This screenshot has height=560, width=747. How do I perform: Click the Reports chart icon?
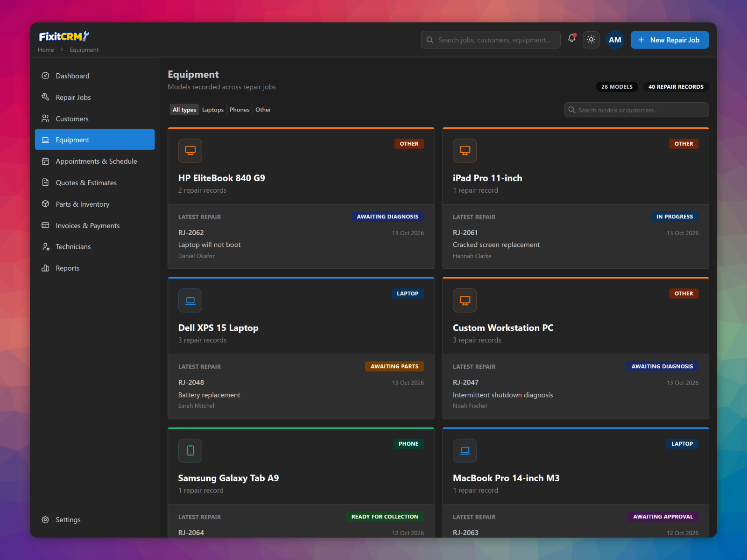(x=45, y=268)
